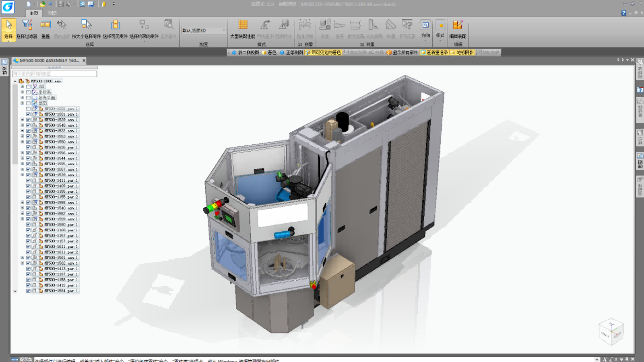
Task: Uncheck the MP500-1001.psm:1 visibility checkbox
Action: point(28,114)
